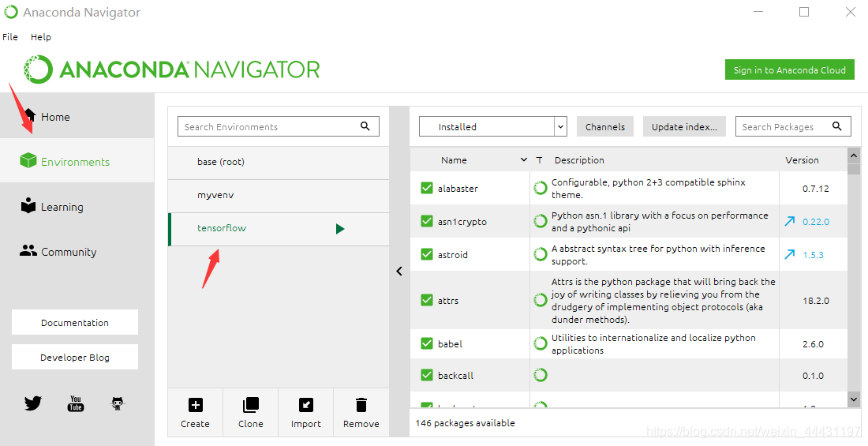Click attrs version 18.2.0
Screen dimensions: 868x446
click(816, 301)
